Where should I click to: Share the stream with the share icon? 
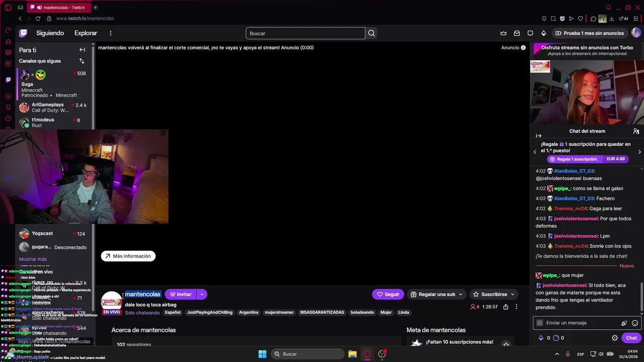click(x=506, y=307)
